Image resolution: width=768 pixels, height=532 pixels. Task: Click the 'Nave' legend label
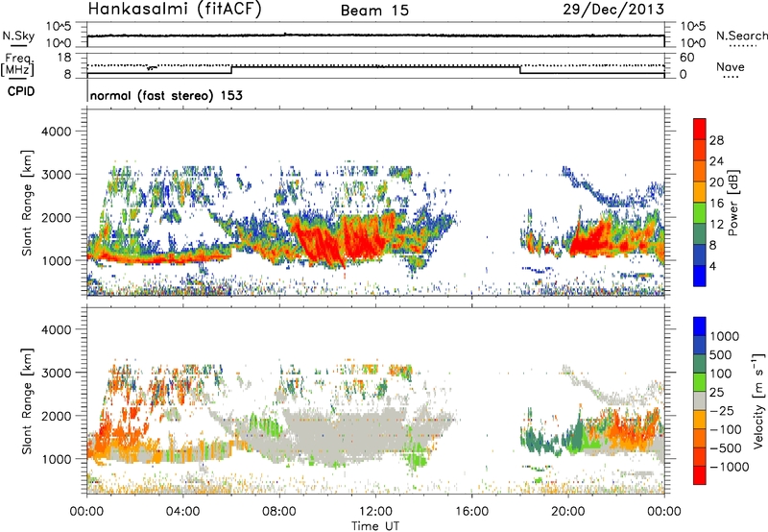click(731, 66)
